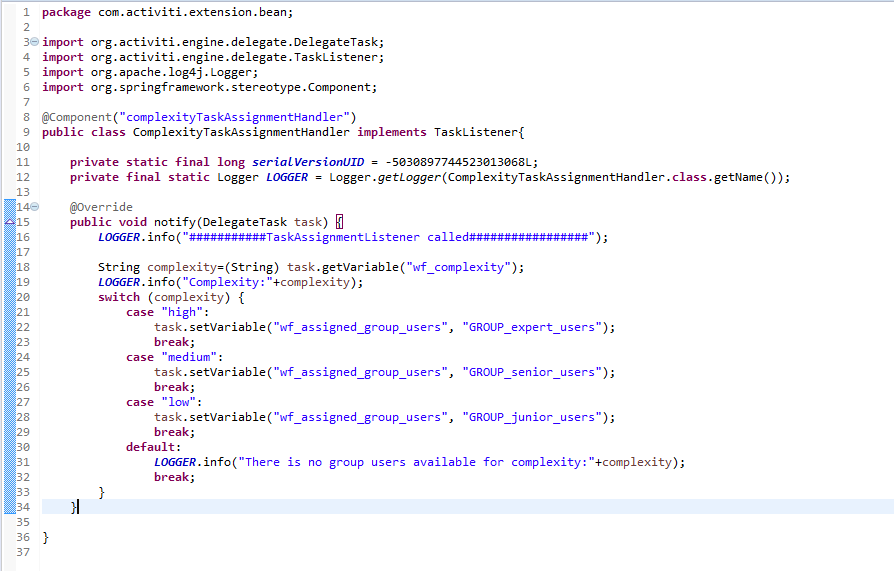Viewport: 894px width, 571px height.
Task: Click line number 37 in the gutter
Action: tap(23, 552)
